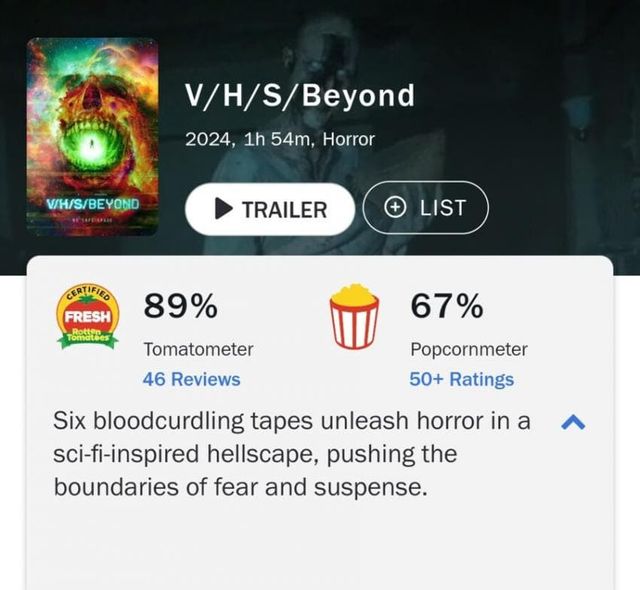This screenshot has width=640, height=590.
Task: Click the Horror genre text
Action: point(349,140)
